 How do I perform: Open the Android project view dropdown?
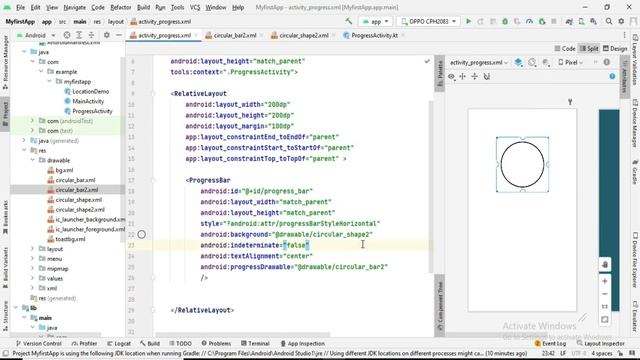point(36,35)
